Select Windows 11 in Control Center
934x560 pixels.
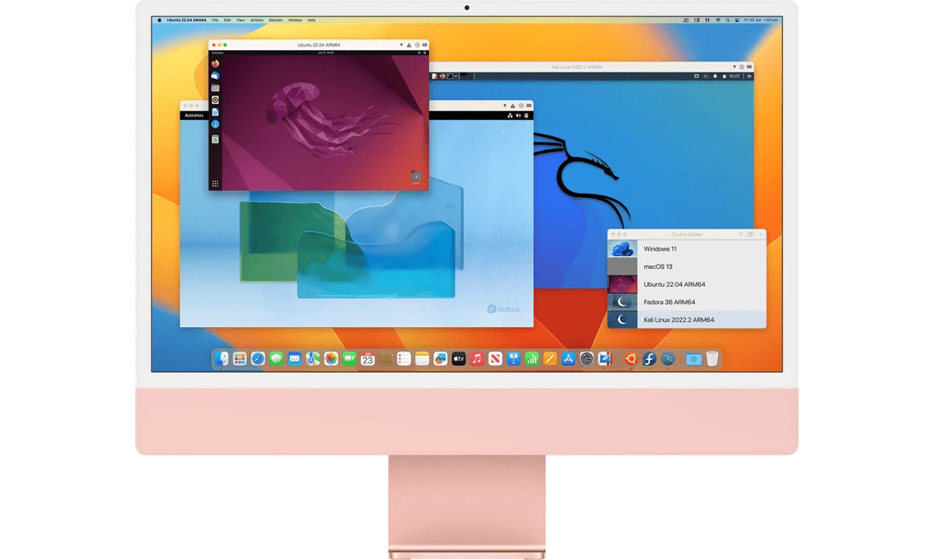687,249
